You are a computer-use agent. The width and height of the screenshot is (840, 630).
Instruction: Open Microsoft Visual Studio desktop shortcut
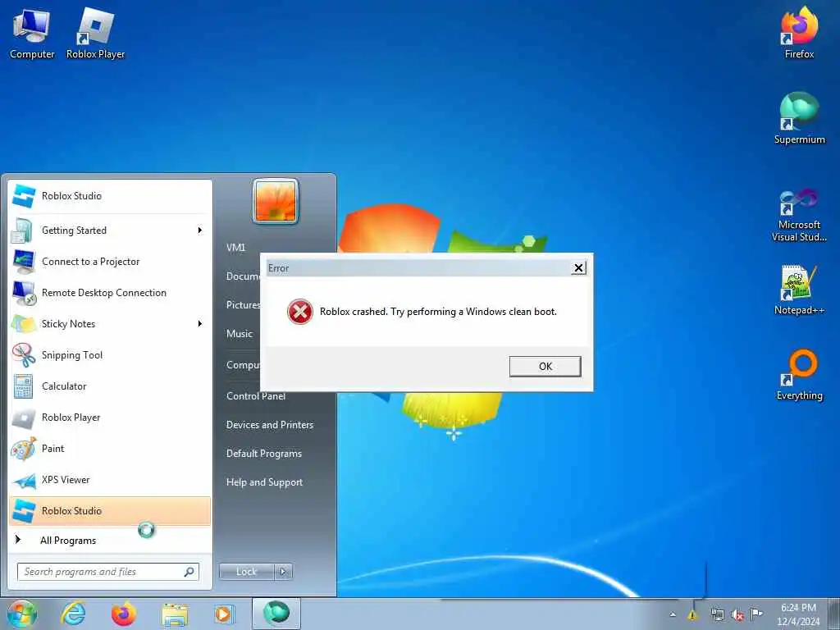pos(799,216)
